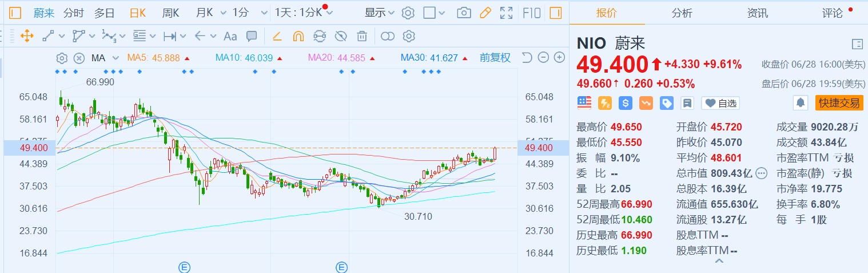Click the blue tag label icon
Viewport: 868px width, 273px height.
[x=667, y=103]
